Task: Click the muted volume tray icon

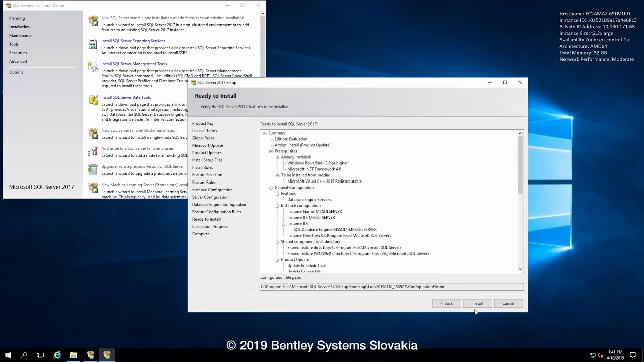Action: [600, 355]
